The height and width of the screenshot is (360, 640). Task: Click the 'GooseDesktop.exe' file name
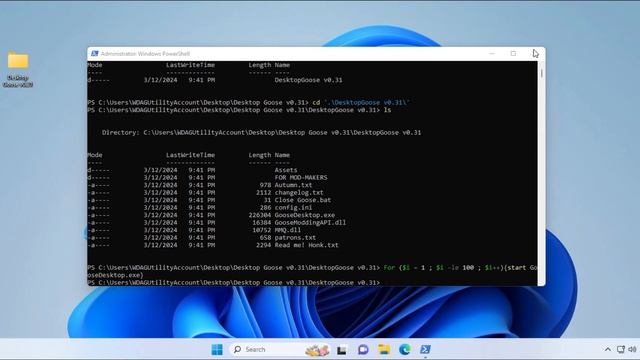[x=304, y=215]
